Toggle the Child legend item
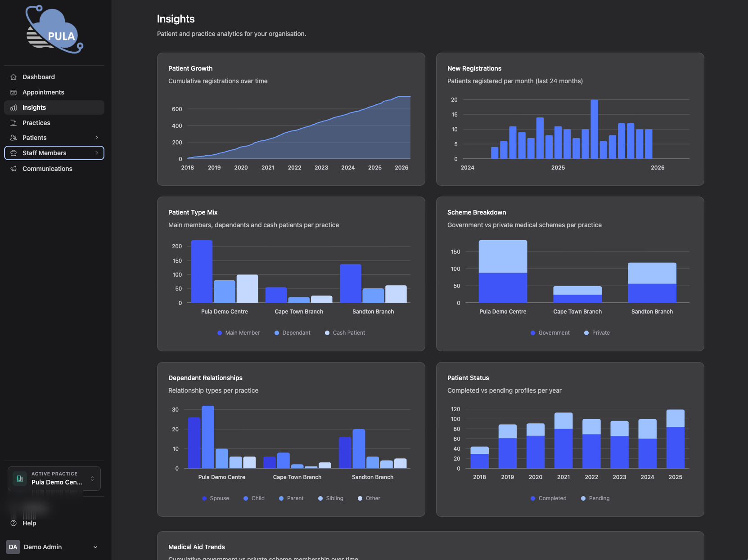Screen dimensions: 748x560 [254, 498]
